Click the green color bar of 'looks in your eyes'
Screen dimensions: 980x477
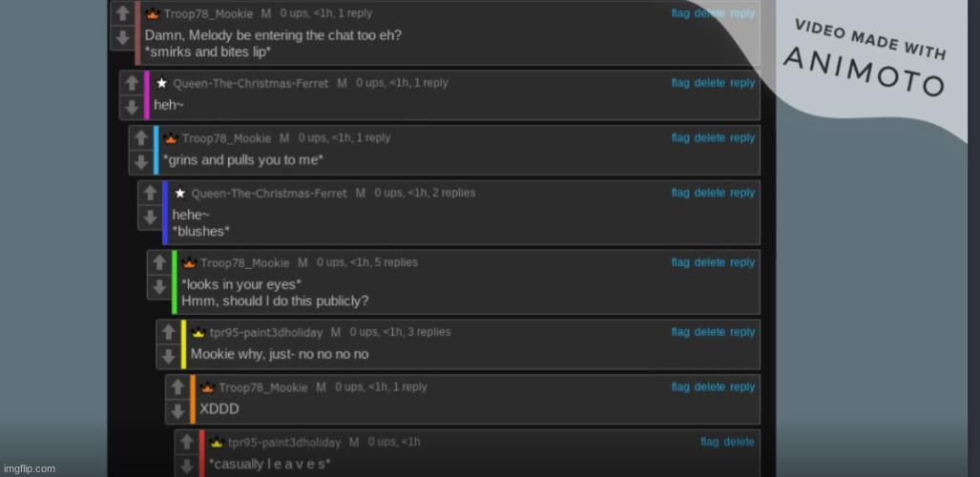[175, 282]
